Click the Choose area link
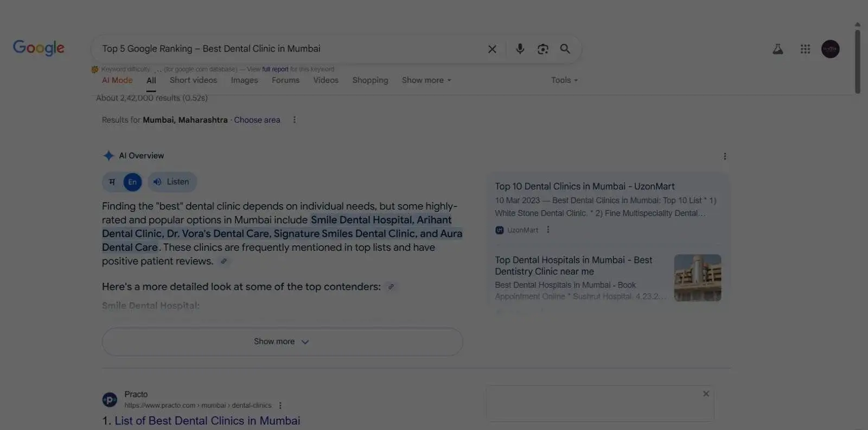 (257, 120)
